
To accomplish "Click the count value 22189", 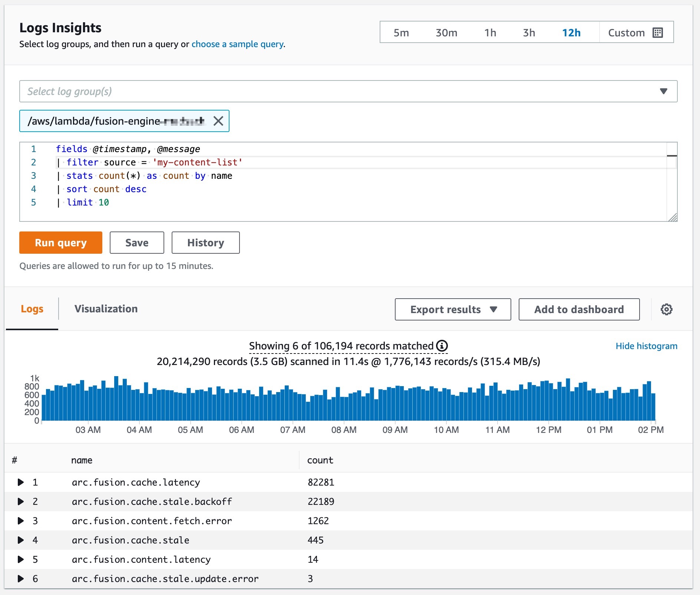I will coord(321,502).
